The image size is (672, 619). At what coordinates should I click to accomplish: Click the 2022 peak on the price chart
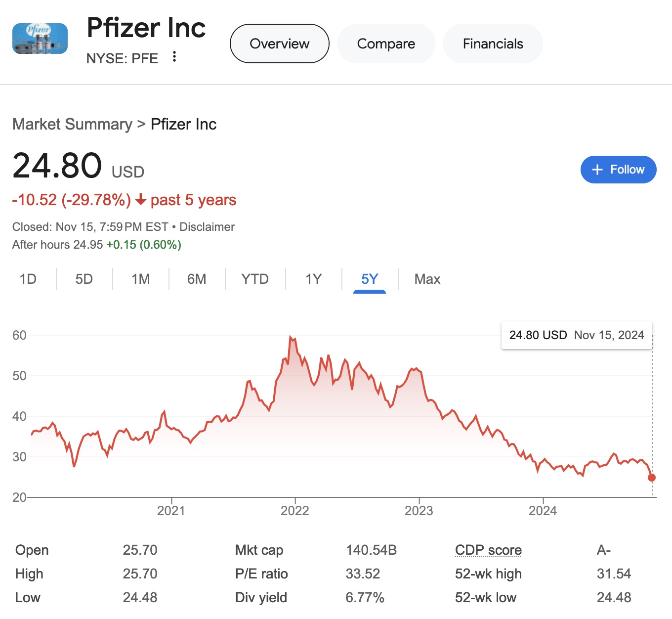[x=291, y=338]
